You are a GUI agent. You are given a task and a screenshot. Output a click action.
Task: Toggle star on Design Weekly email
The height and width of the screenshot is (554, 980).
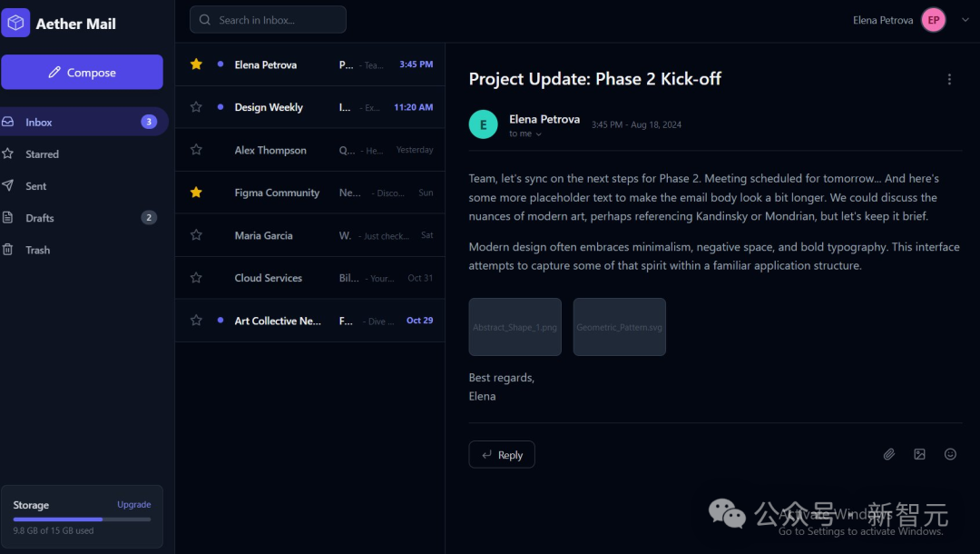pyautogui.click(x=196, y=107)
